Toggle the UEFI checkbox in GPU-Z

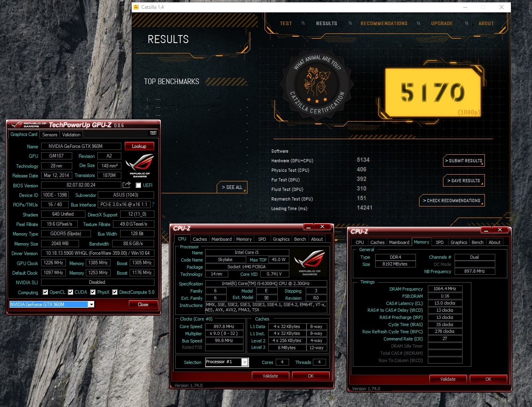pyautogui.click(x=138, y=185)
